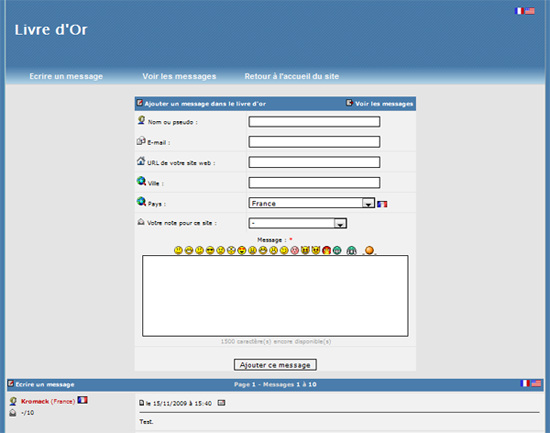The width and height of the screenshot is (550, 433).
Task: Click 'Ecrire un message' link above the messages list
Action: [x=45, y=385]
